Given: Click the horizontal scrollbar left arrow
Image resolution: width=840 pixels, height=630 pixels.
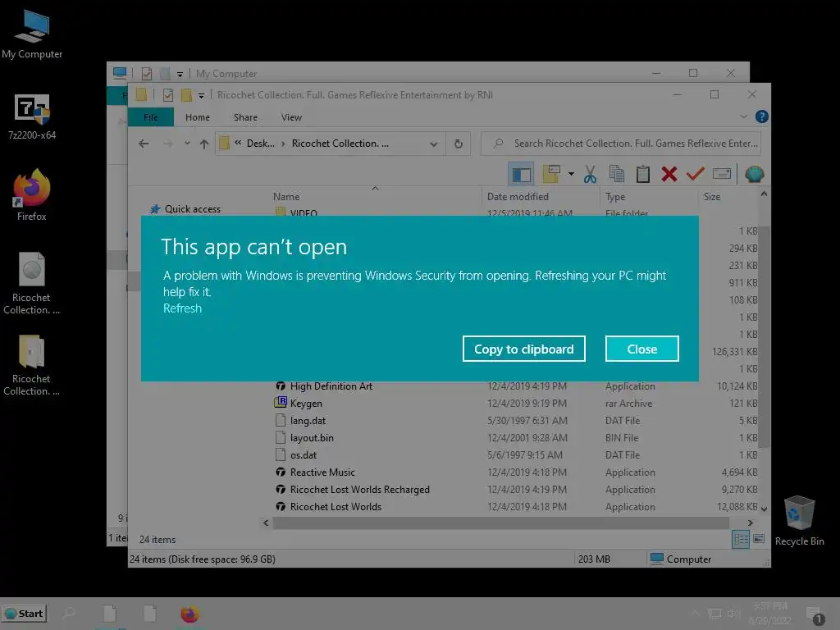Looking at the screenshot, I should click(266, 523).
